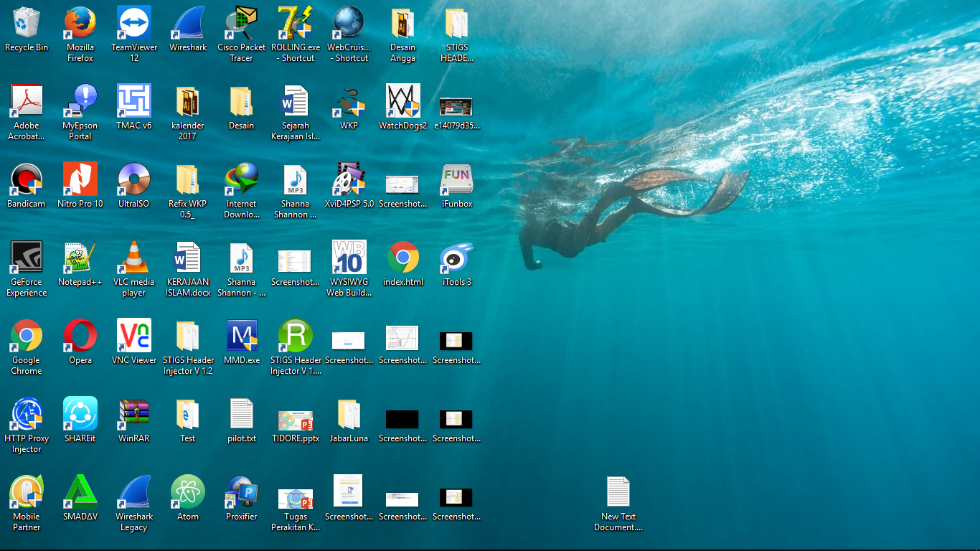
Task: Select the WatchDogs2 shortcut
Action: coord(403,101)
